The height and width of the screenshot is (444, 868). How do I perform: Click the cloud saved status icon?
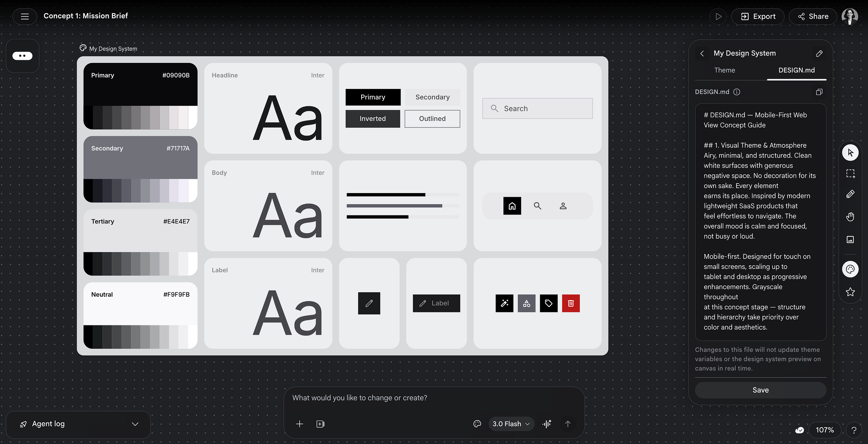pyautogui.click(x=799, y=430)
